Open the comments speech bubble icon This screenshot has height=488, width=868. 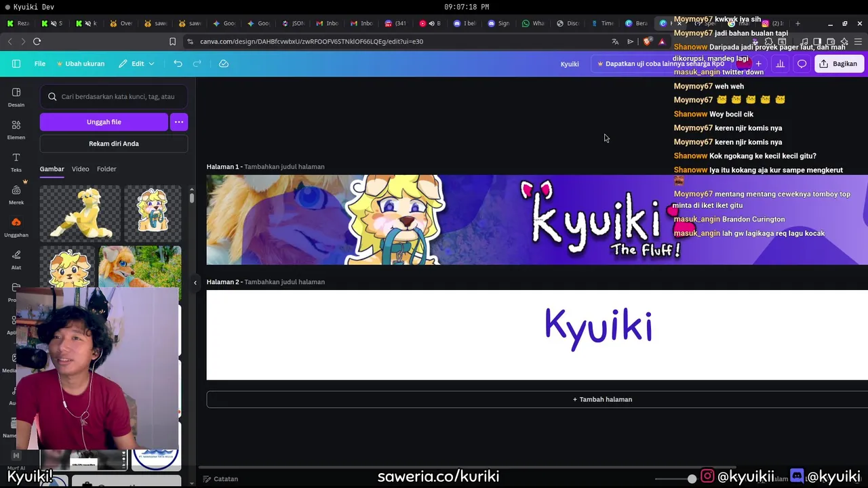(x=802, y=64)
